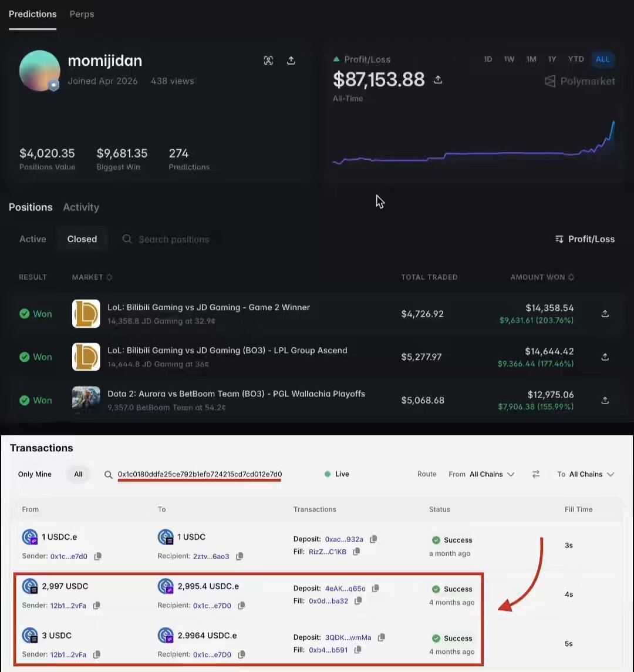Click Success status of 2,997 USDC row

tap(452, 589)
